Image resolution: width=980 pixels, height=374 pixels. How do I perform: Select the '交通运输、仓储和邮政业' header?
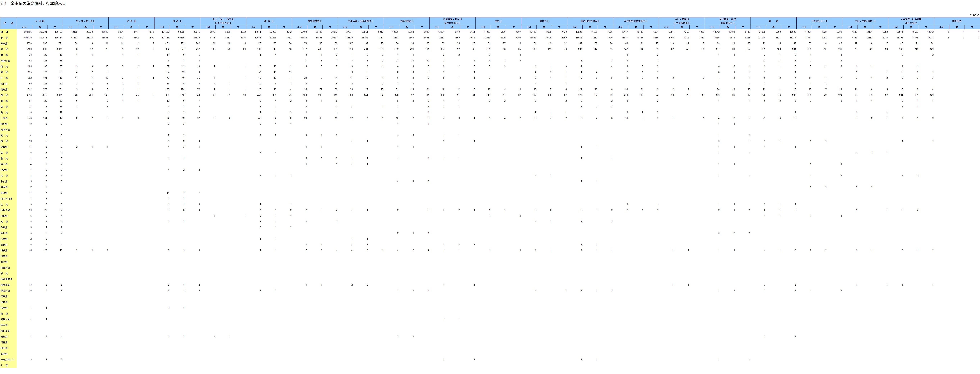coord(361,21)
